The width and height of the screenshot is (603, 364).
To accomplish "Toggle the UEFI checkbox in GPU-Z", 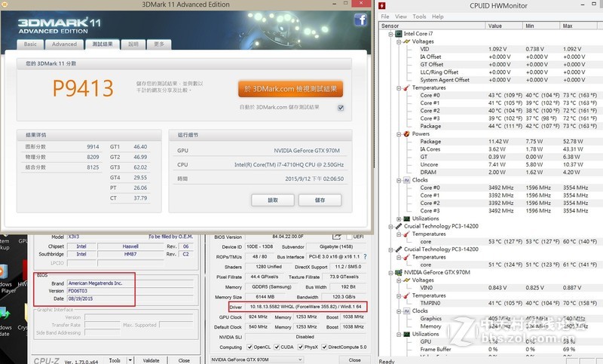I will 349,237.
